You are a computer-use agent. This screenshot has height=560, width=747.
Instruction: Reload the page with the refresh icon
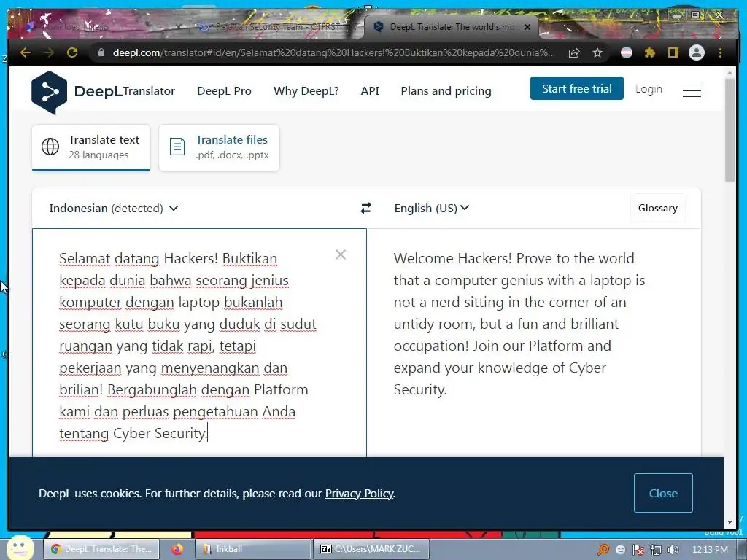72,52
